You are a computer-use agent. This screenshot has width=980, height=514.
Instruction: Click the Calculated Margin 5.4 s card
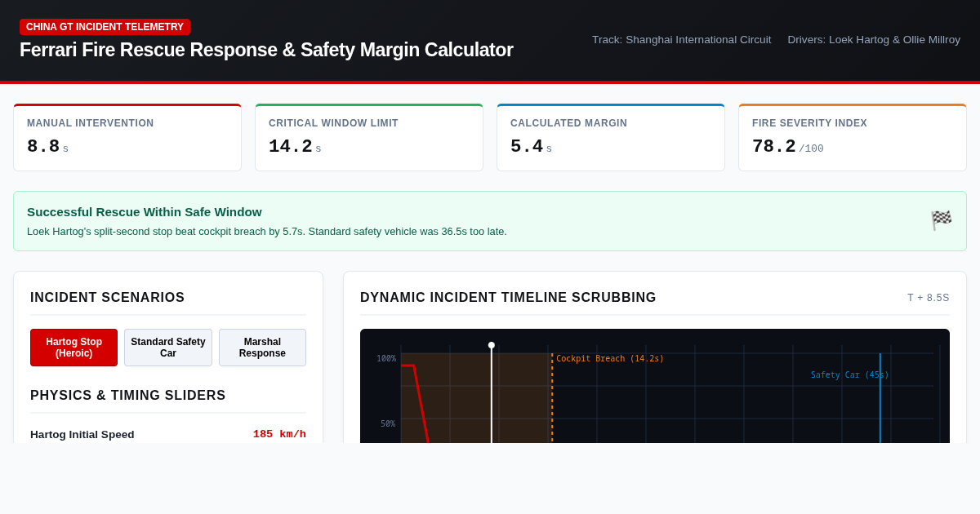tap(611, 138)
